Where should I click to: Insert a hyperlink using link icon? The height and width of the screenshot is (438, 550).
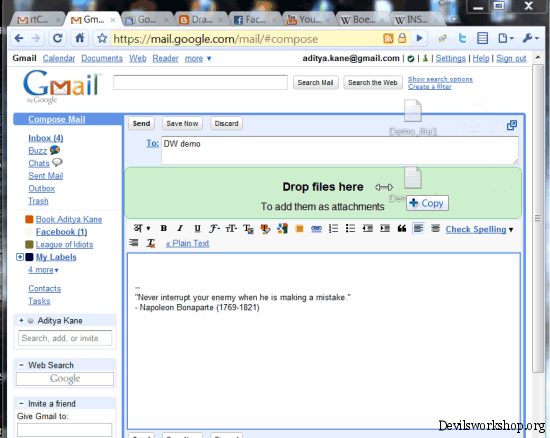(316, 229)
